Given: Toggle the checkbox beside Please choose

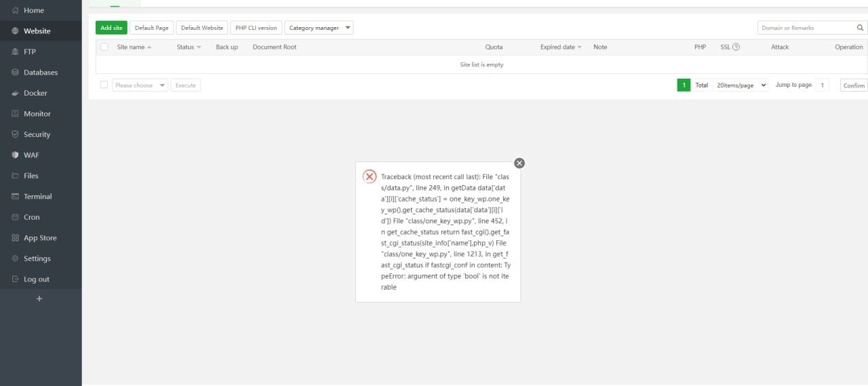Looking at the screenshot, I should point(104,85).
